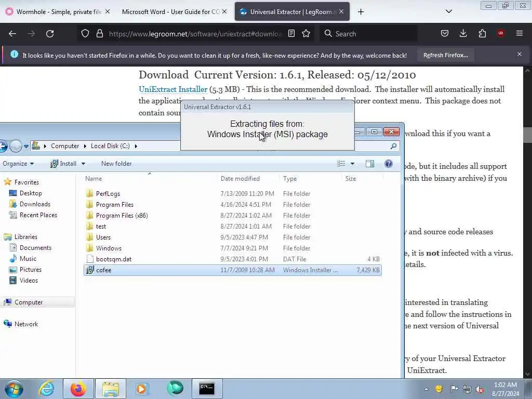532x399 pixels.
Task: Open the Firefox extensions puzzle icon
Action: click(x=482, y=33)
